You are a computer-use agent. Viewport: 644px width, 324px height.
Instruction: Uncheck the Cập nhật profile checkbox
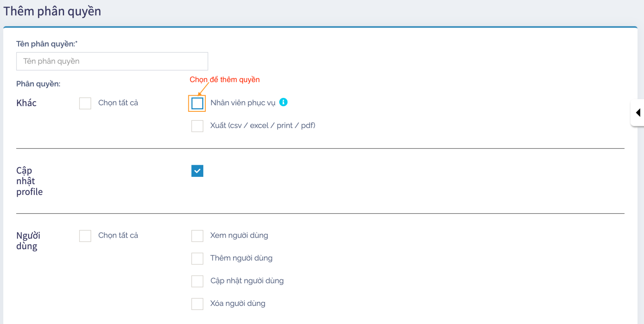click(197, 171)
